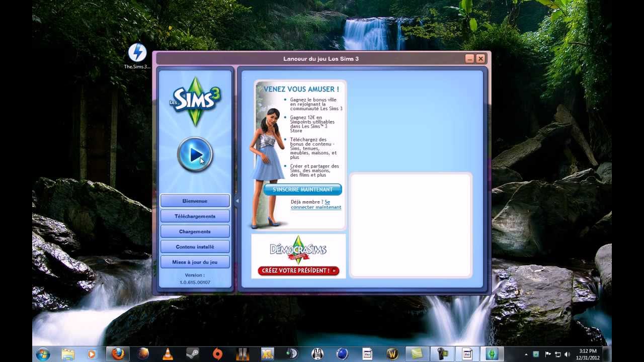
Task: Open the Téléchargements tab
Action: coord(195,216)
